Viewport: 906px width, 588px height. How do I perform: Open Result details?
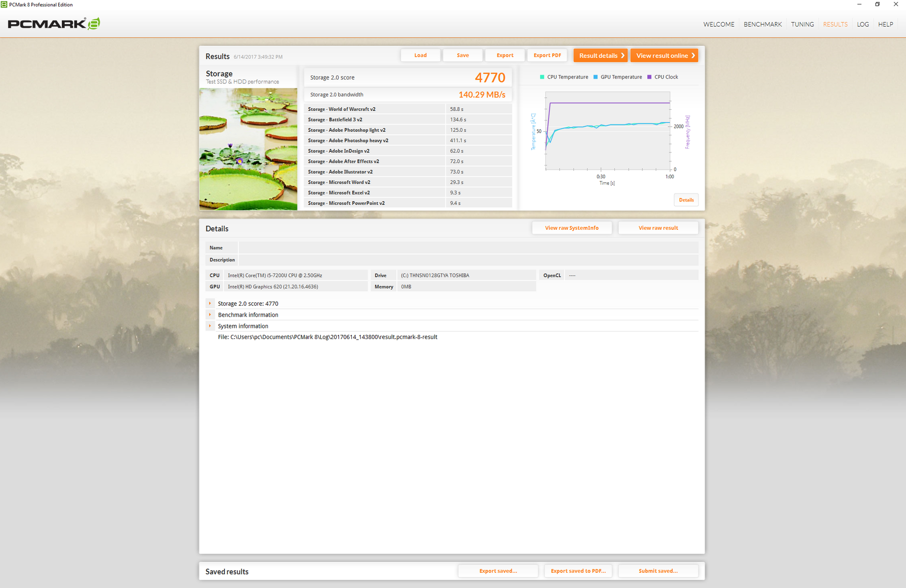pyautogui.click(x=600, y=55)
